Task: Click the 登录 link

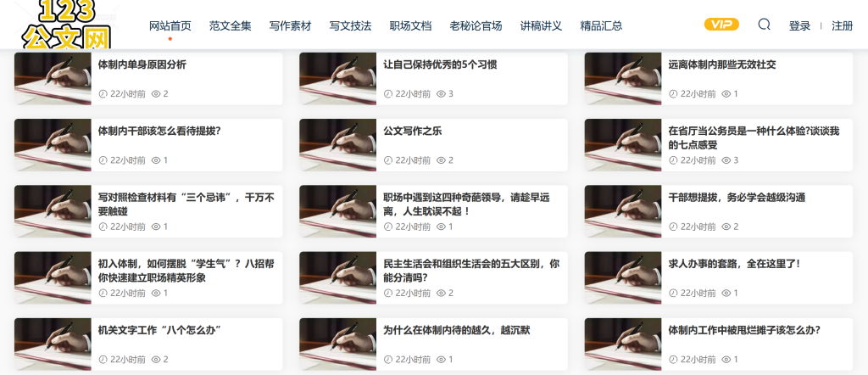Action: (x=800, y=25)
